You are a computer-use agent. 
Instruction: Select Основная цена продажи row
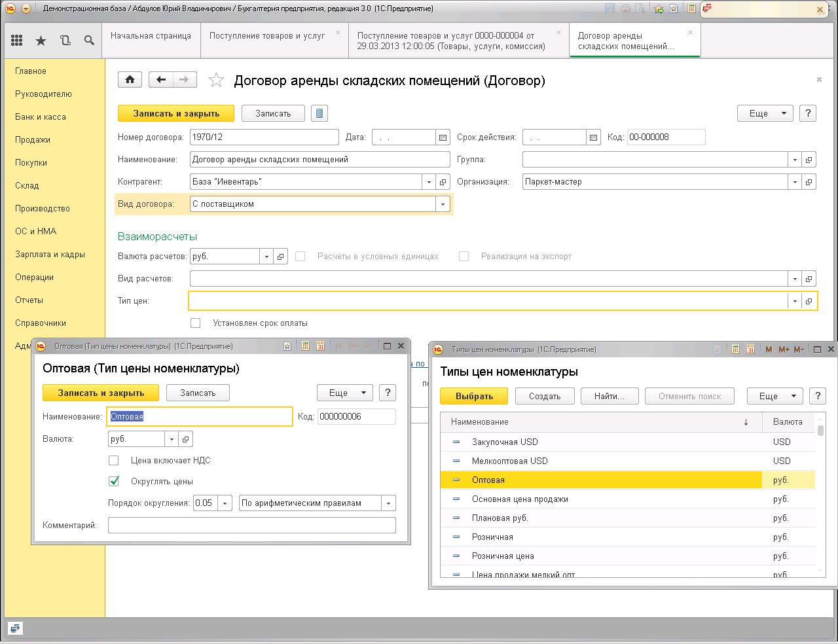coord(627,499)
